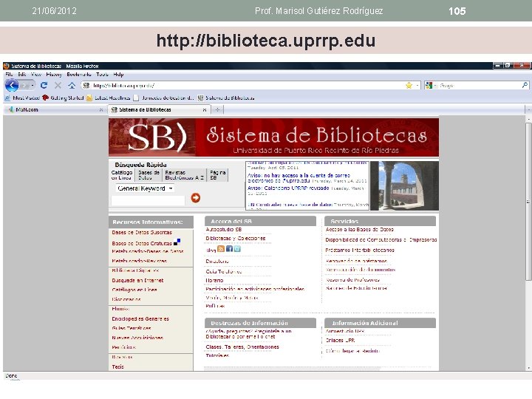
Task: Open the back/forward history dropdown arrow
Action: coord(33,86)
